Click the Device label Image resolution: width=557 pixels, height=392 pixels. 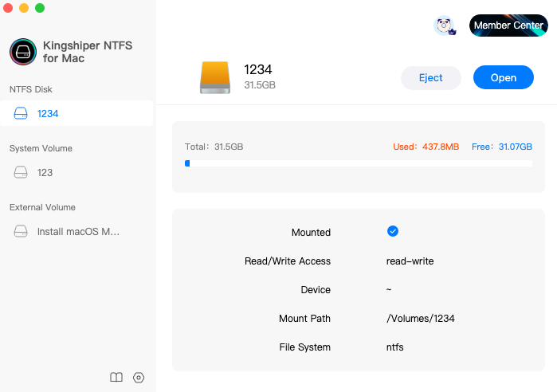[x=316, y=290]
